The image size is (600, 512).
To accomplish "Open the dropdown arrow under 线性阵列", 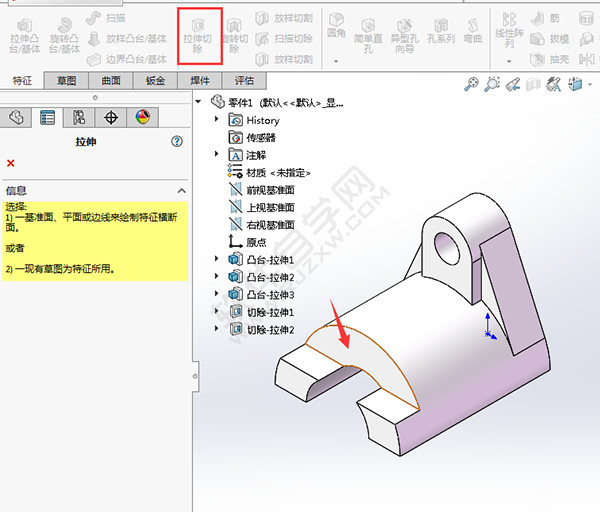I will point(509,61).
